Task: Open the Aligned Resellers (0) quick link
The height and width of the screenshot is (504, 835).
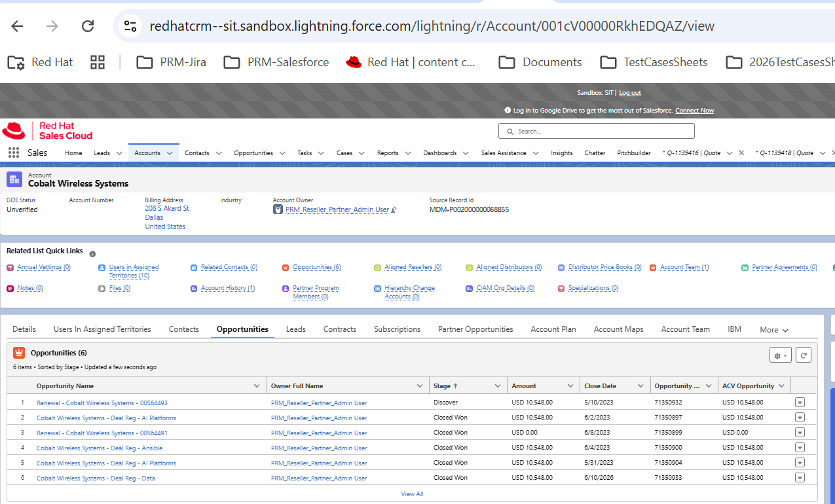Action: 413,267
